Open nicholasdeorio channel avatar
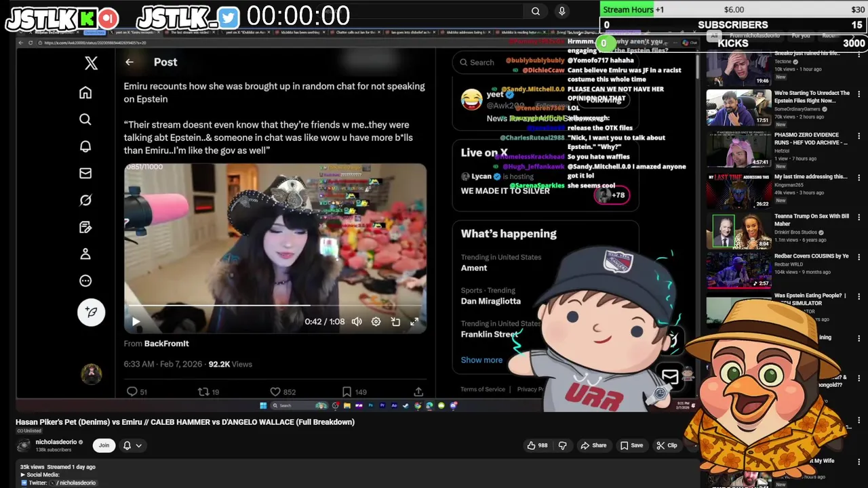This screenshot has height=488, width=868. click(24, 445)
